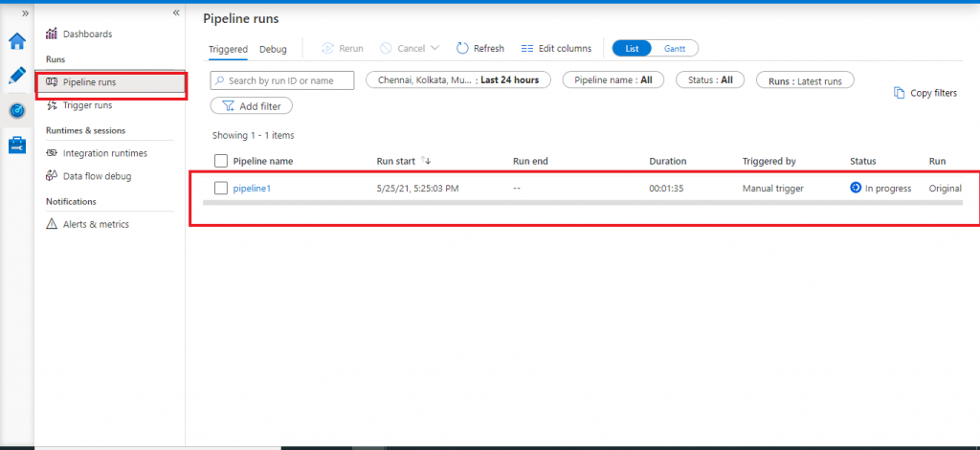Click the Pipeline name column header
980x450 pixels.
coord(263,161)
